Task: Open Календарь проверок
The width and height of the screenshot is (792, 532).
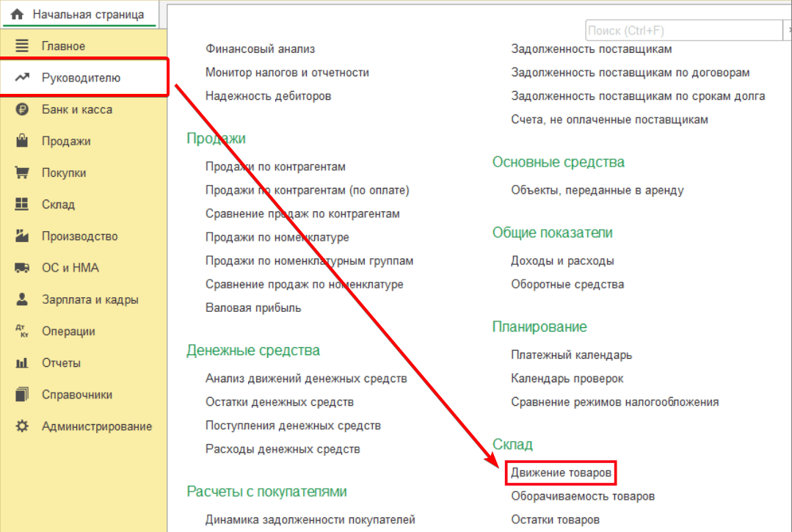Action: [567, 379]
